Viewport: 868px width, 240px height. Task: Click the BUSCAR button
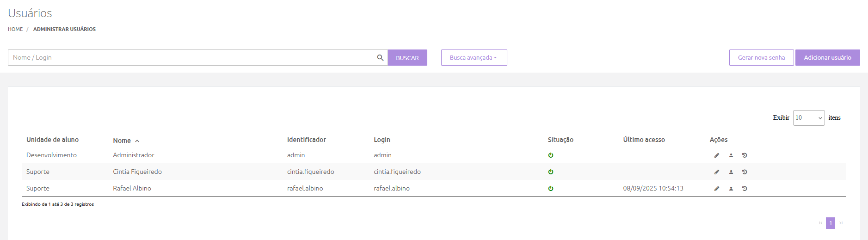click(x=407, y=58)
